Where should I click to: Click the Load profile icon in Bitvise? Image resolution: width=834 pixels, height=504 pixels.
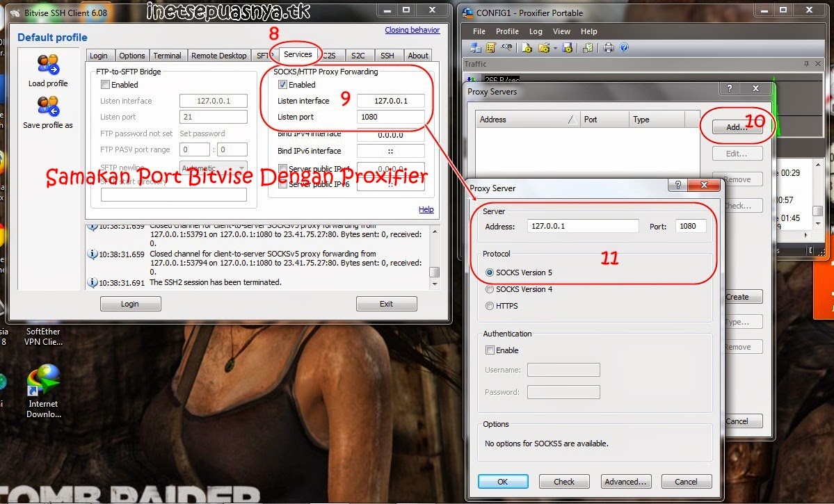[48, 65]
